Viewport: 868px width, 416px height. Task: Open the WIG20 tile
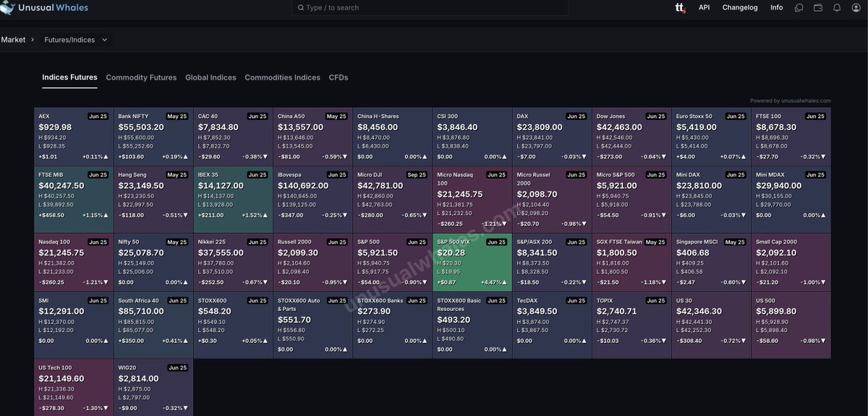click(153, 389)
